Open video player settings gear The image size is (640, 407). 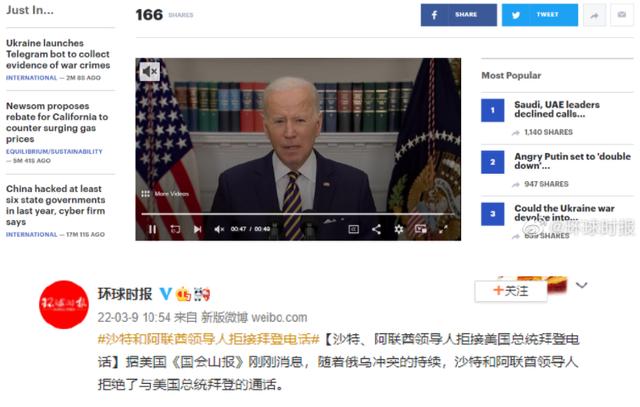(399, 229)
